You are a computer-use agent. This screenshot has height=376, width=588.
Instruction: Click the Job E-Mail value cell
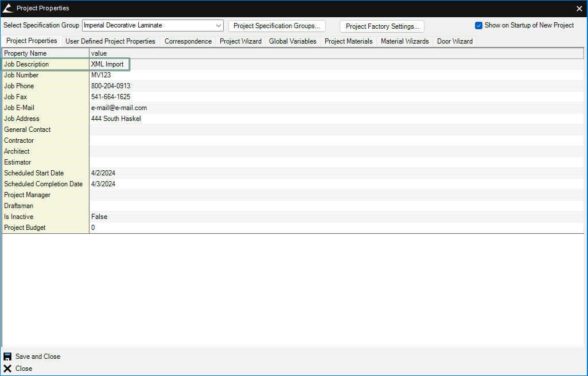click(x=336, y=108)
